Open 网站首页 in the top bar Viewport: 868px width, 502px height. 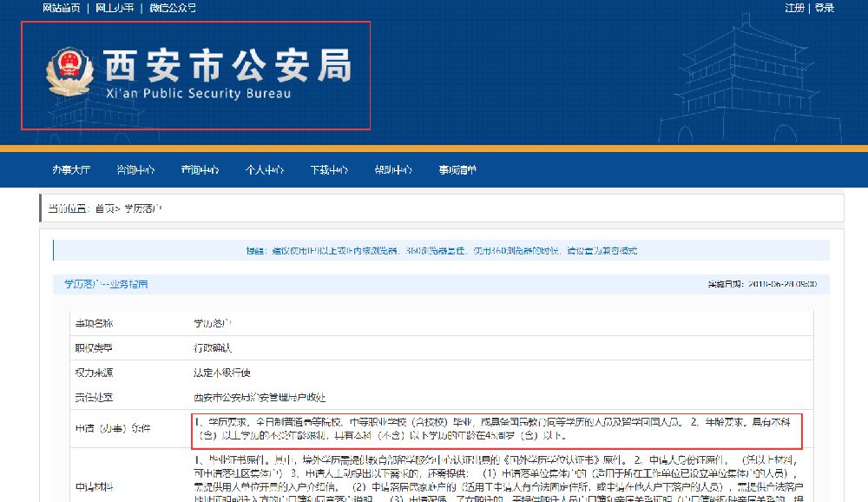(61, 8)
